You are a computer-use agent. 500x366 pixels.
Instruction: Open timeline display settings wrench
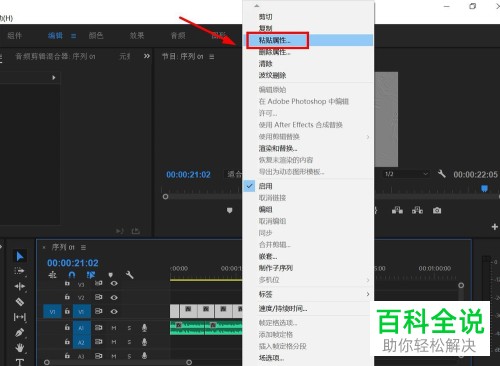(x=130, y=275)
